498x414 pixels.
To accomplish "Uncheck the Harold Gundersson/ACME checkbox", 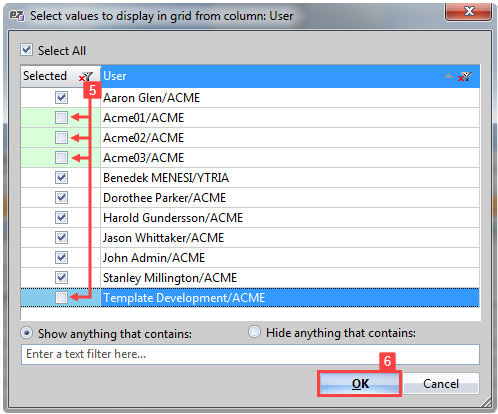I will (61, 218).
